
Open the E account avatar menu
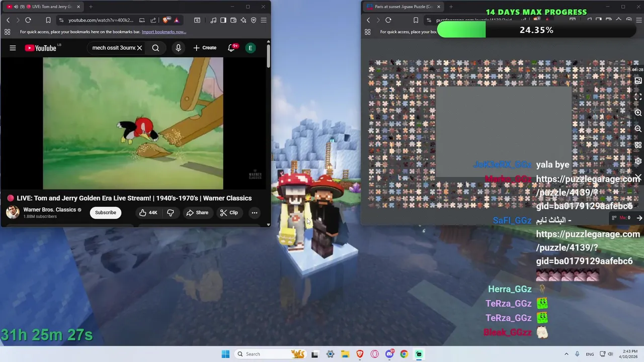click(250, 48)
